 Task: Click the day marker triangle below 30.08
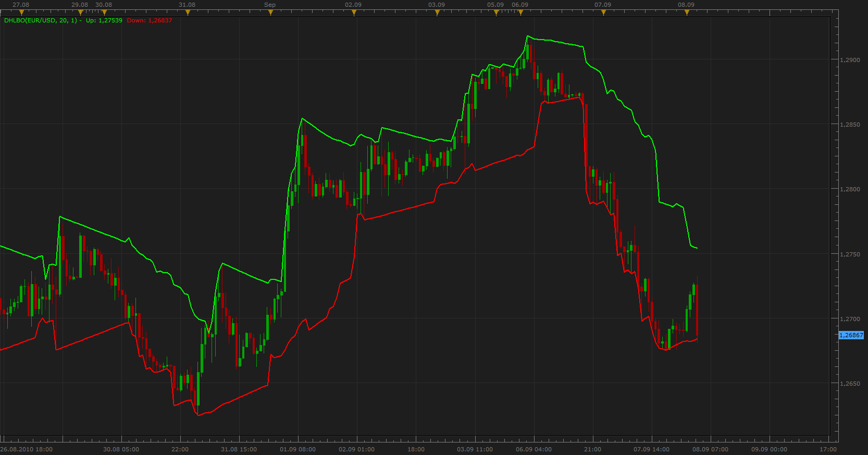coord(104,13)
